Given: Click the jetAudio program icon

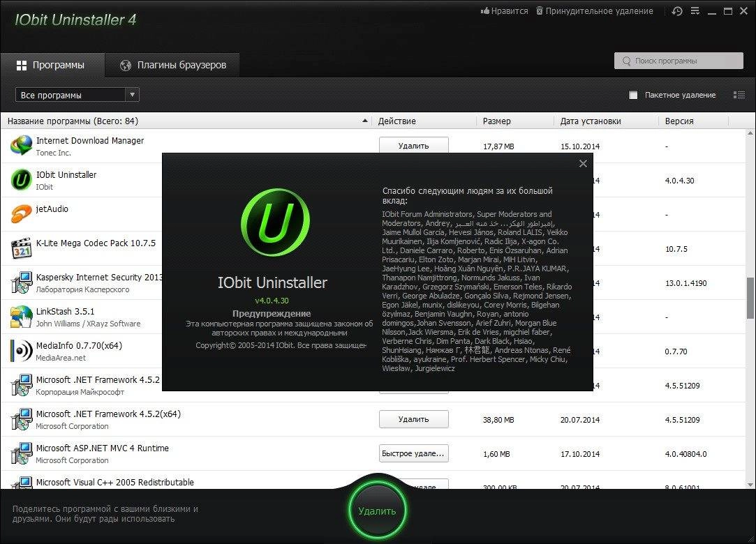Looking at the screenshot, I should 21,214.
